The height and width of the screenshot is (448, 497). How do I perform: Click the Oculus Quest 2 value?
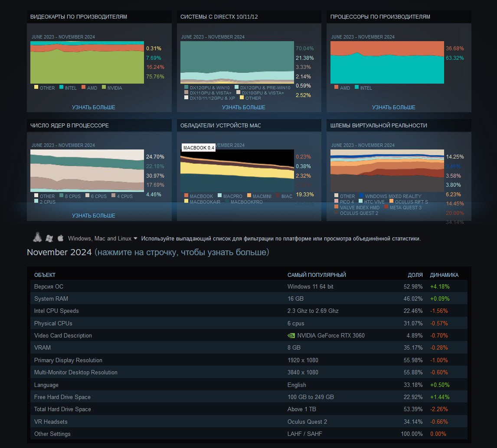tap(307, 422)
